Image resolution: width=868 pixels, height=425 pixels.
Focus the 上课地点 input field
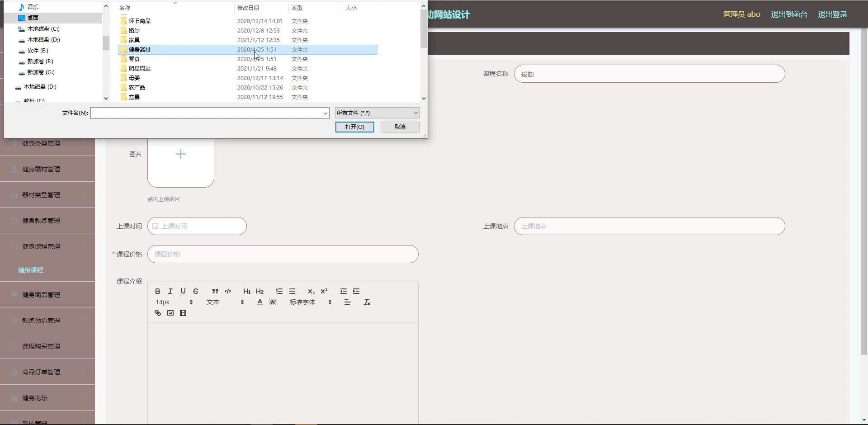[649, 226]
